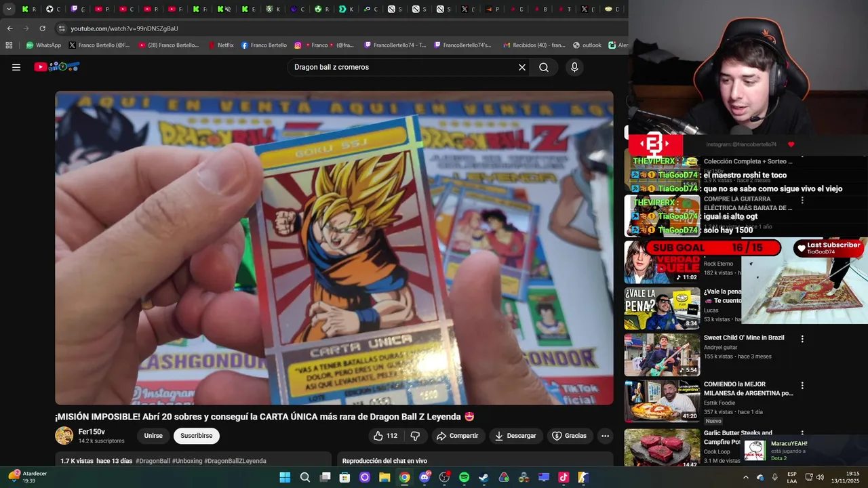Open Rock Eterno video thumbnail 11:02

tap(662, 262)
